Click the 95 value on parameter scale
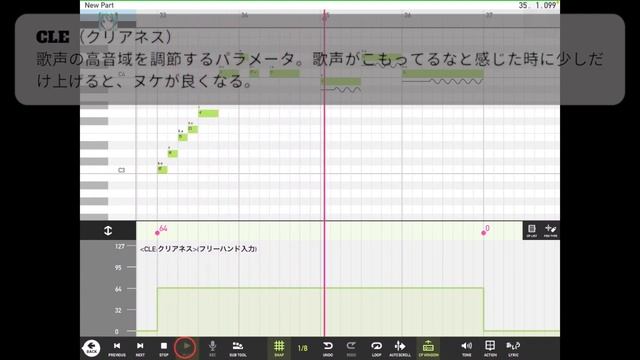 [x=118, y=267]
